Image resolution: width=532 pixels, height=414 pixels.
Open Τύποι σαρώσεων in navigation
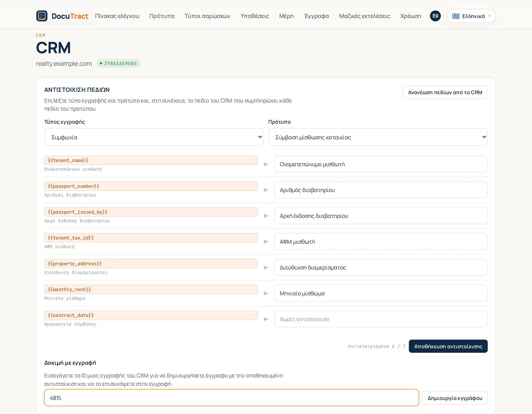click(207, 16)
